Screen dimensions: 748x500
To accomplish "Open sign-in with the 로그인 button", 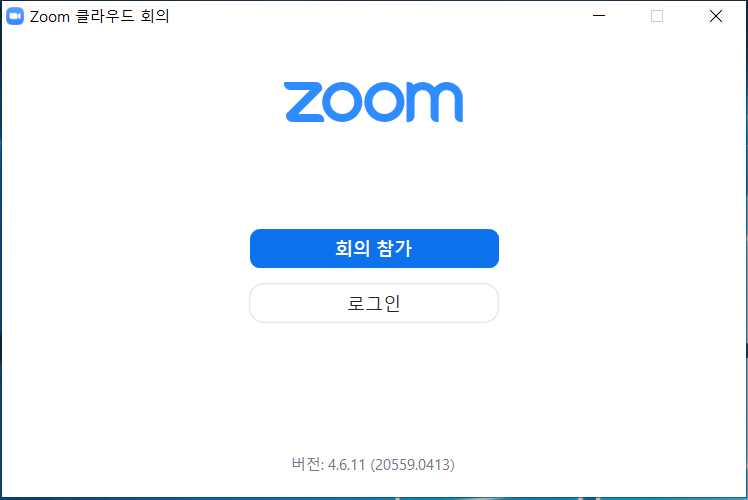I will [x=374, y=303].
